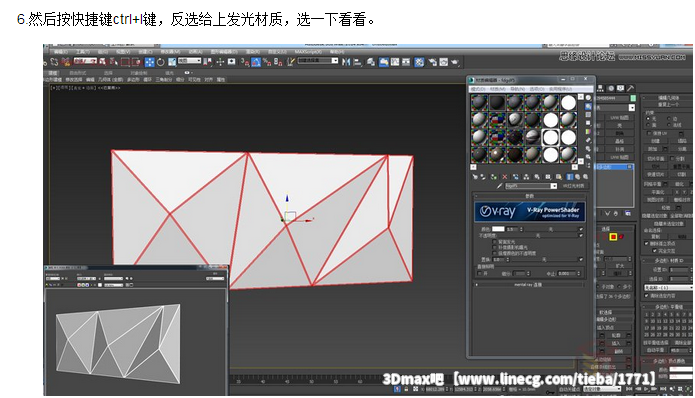Toggle the Angle Snap icon
This screenshot has width=695, height=398.
[x=256, y=62]
